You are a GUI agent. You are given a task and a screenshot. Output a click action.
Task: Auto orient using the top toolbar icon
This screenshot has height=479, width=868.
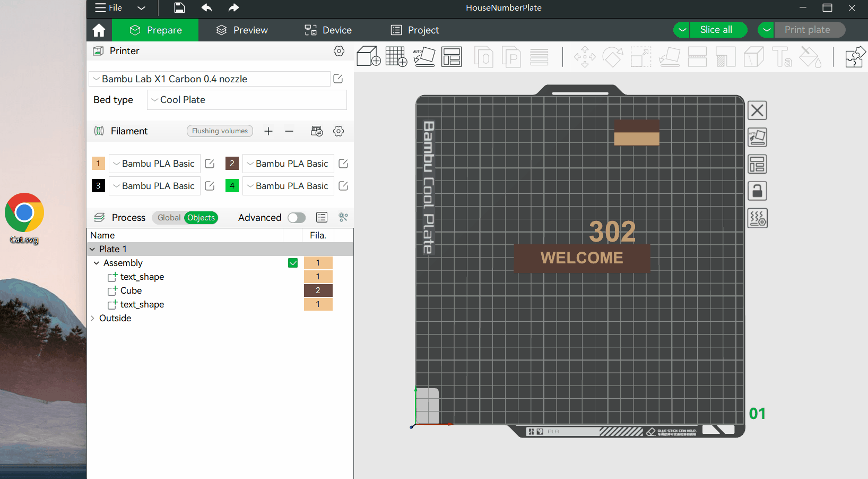[x=424, y=56]
